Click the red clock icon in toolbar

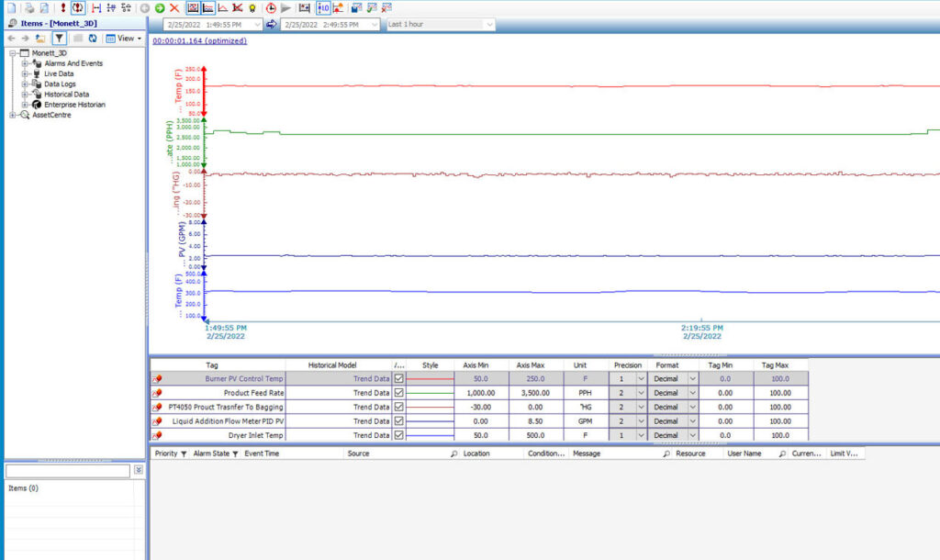coord(271,7)
